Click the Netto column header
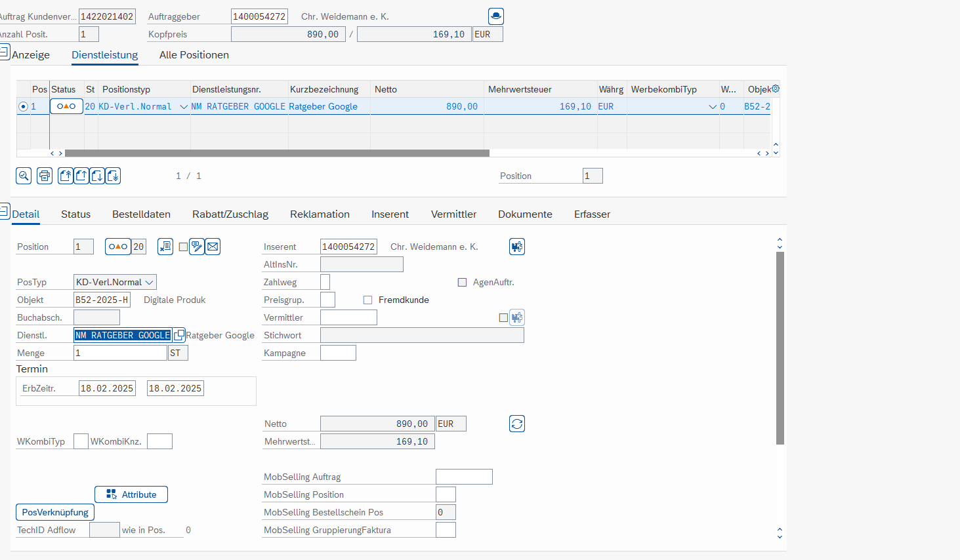Viewport: 960px width, 560px height. point(427,89)
